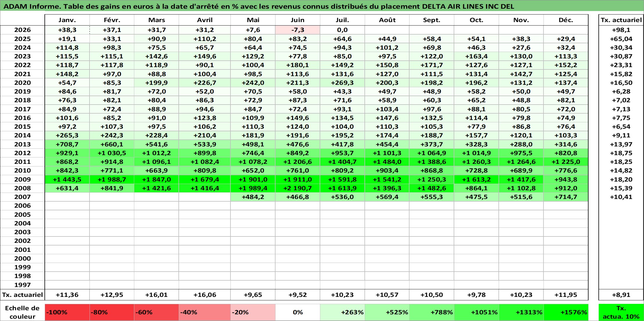Select the Janv. column header
This screenshot has height=321, width=644.
pos(67,20)
